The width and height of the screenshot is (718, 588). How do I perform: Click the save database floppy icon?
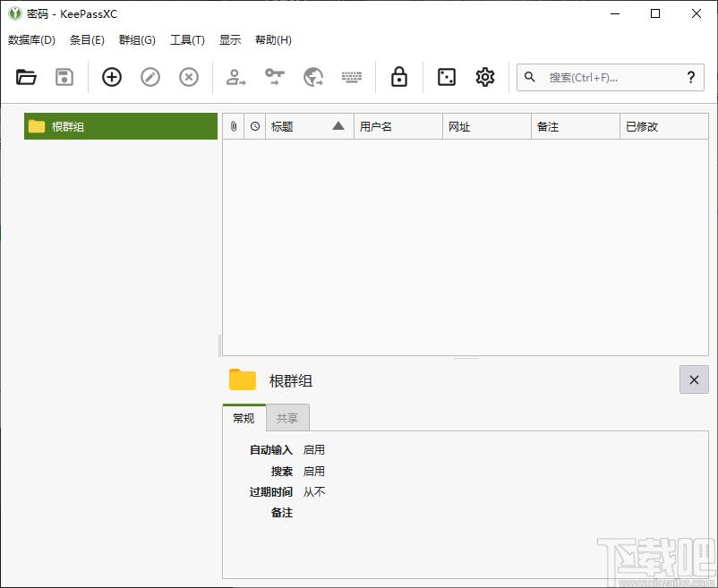tap(64, 77)
